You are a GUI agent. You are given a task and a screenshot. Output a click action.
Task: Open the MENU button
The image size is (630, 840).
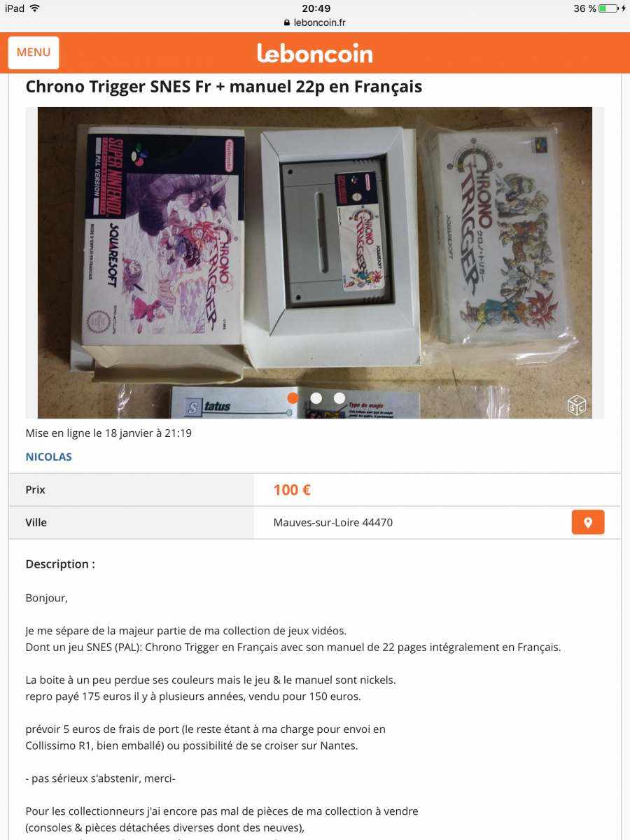pos(34,52)
